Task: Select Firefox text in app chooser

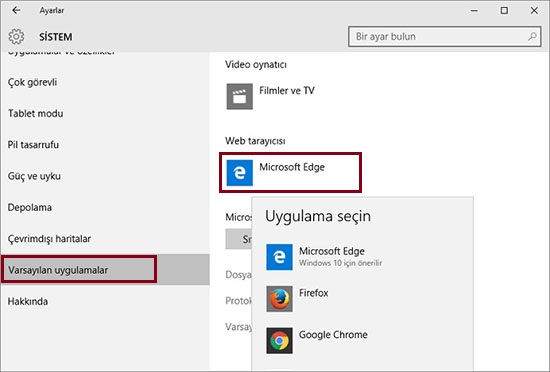Action: coord(314,293)
